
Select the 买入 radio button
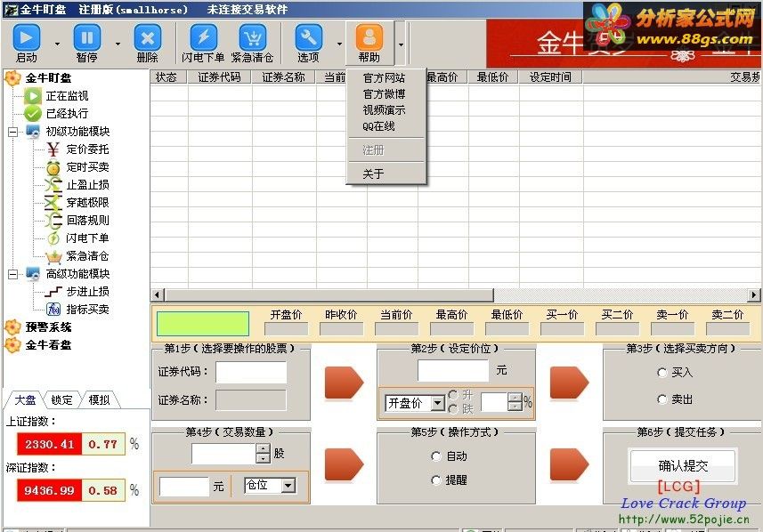(662, 373)
